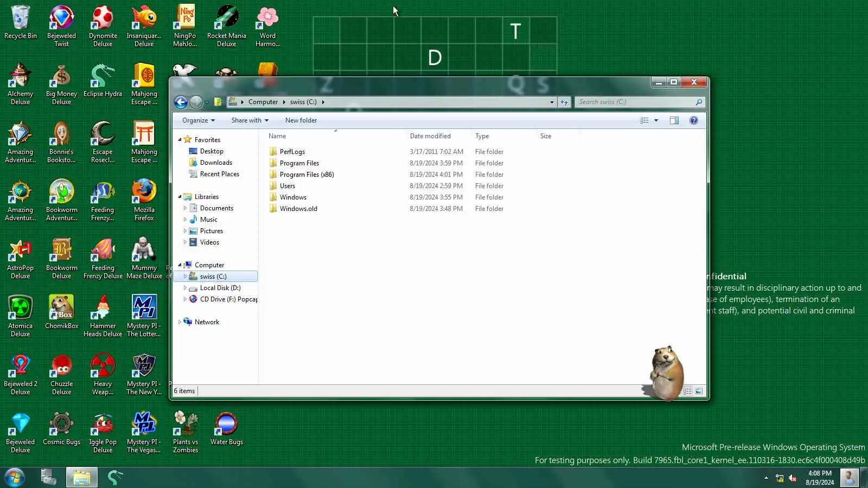This screenshot has height=488, width=868.
Task: Select CD Drive (F:) in navigation pane
Action: click(223, 299)
